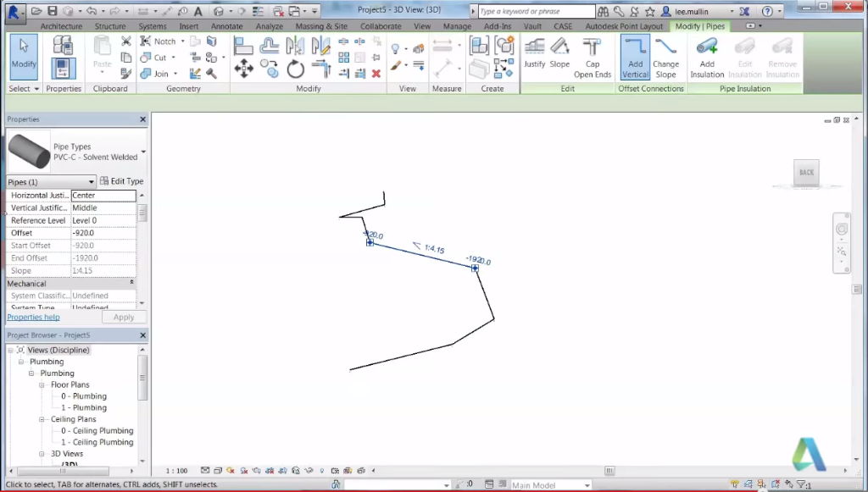Click the Apply button
The image size is (868, 492).
124,318
